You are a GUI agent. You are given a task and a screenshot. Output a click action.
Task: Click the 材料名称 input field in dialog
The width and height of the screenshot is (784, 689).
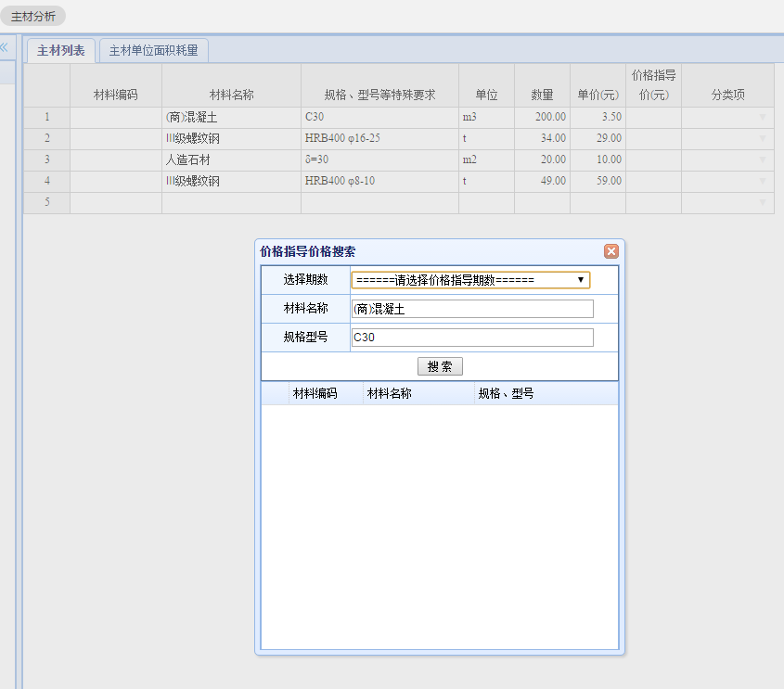[471, 309]
